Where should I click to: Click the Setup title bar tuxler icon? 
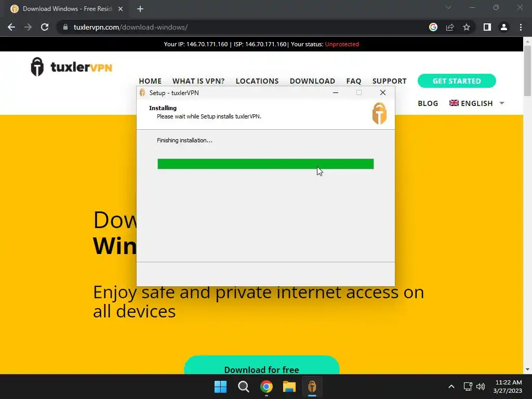click(x=142, y=92)
